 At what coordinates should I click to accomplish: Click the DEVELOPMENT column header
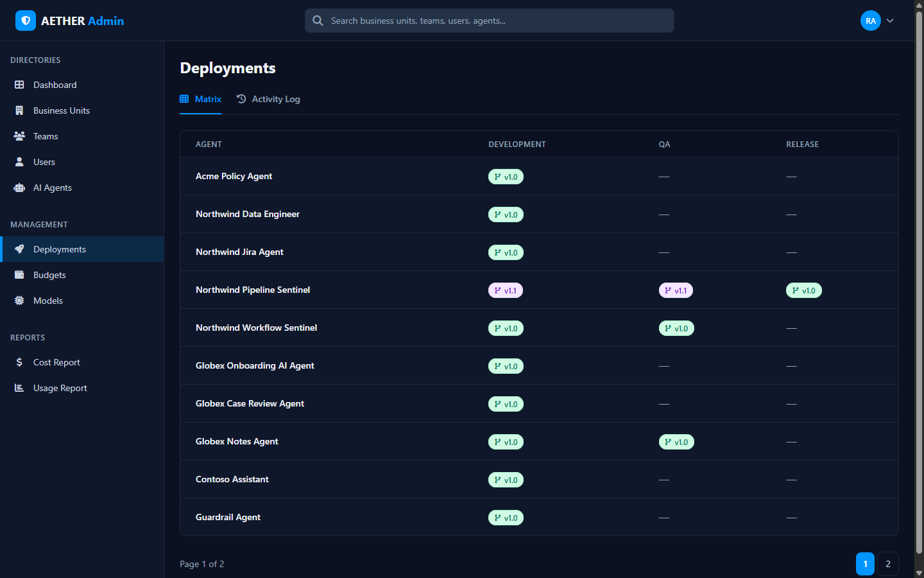517,144
